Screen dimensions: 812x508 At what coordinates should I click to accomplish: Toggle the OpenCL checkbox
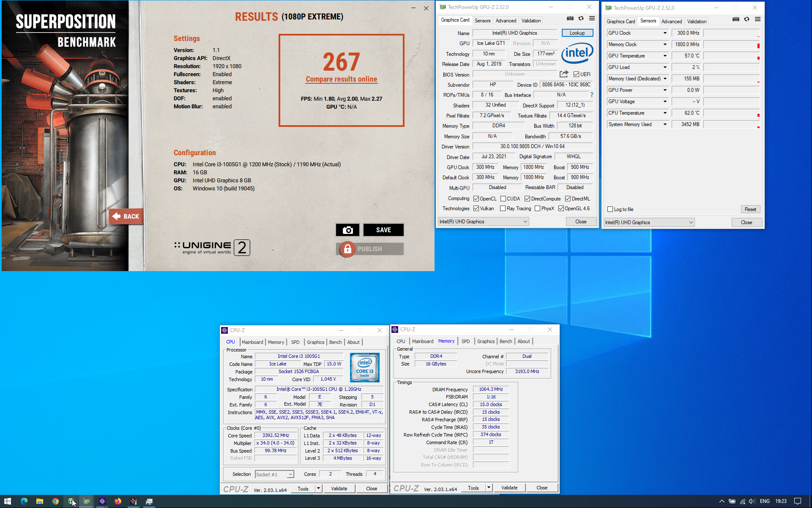[x=476, y=199]
